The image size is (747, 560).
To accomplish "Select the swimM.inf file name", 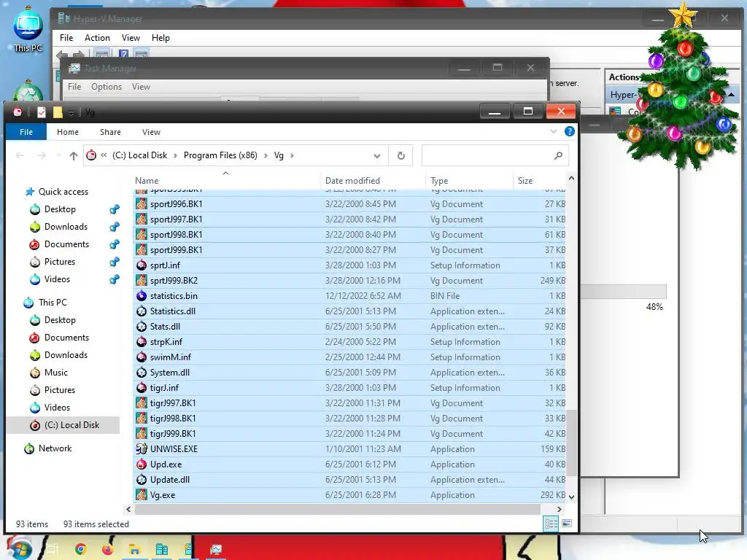I will (x=171, y=357).
